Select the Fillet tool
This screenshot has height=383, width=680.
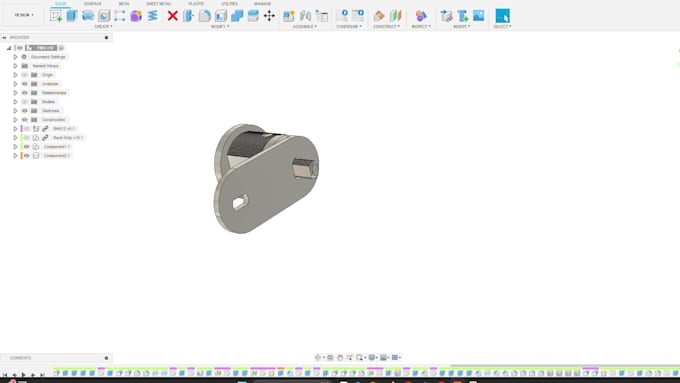pos(205,16)
